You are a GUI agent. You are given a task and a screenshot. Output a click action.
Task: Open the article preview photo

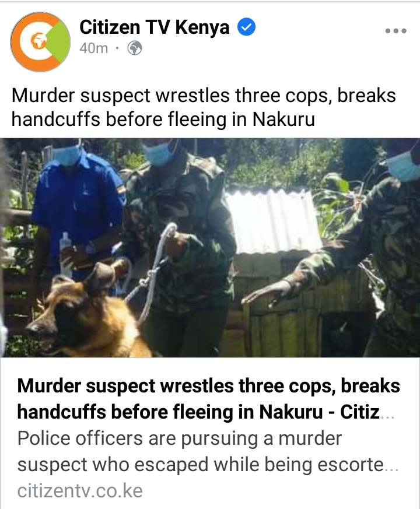(x=210, y=248)
